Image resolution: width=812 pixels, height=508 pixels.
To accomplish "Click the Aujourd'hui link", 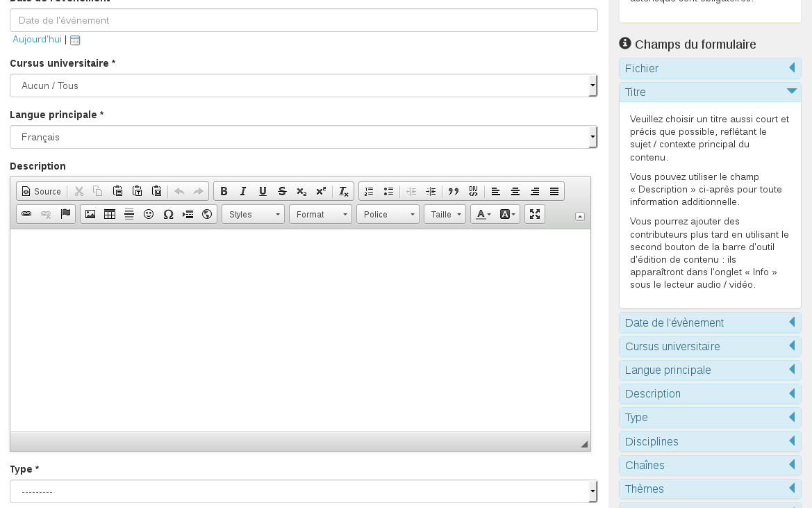I will pos(37,40).
